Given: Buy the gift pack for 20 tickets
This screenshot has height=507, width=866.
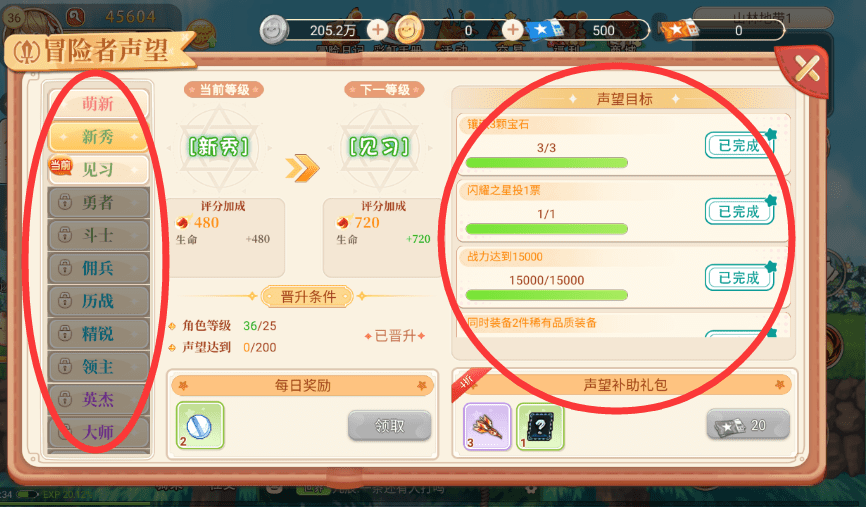Looking at the screenshot, I should click(748, 425).
